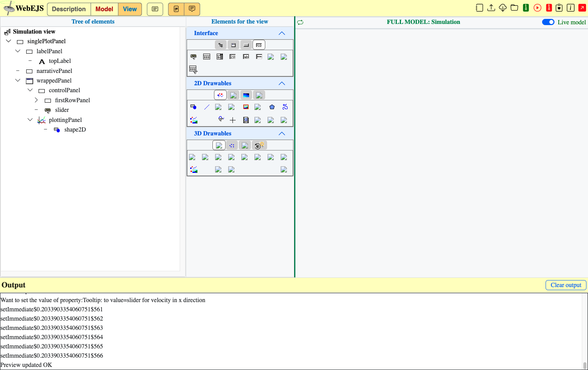Click the 'Preview updated OK' output line

pos(26,365)
